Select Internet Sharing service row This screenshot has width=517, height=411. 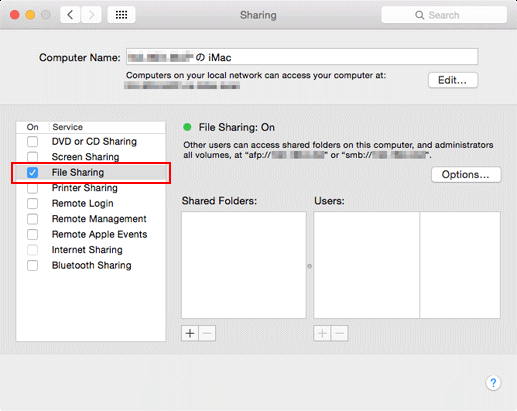click(x=91, y=250)
